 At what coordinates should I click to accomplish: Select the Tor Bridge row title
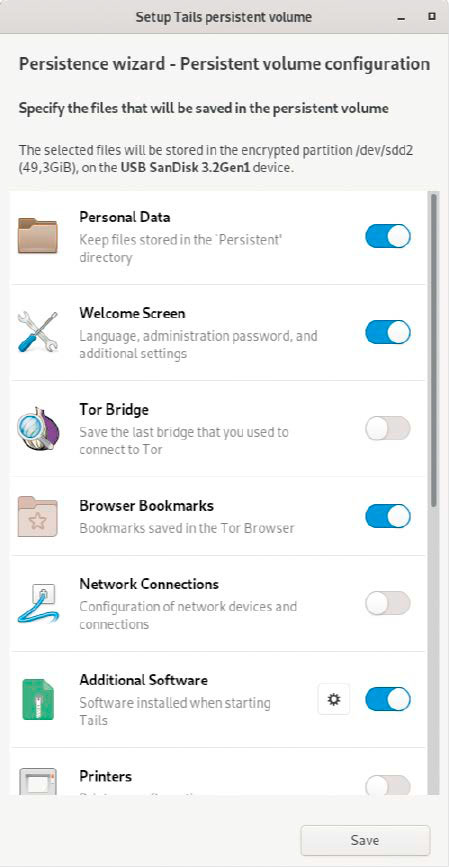[114, 410]
